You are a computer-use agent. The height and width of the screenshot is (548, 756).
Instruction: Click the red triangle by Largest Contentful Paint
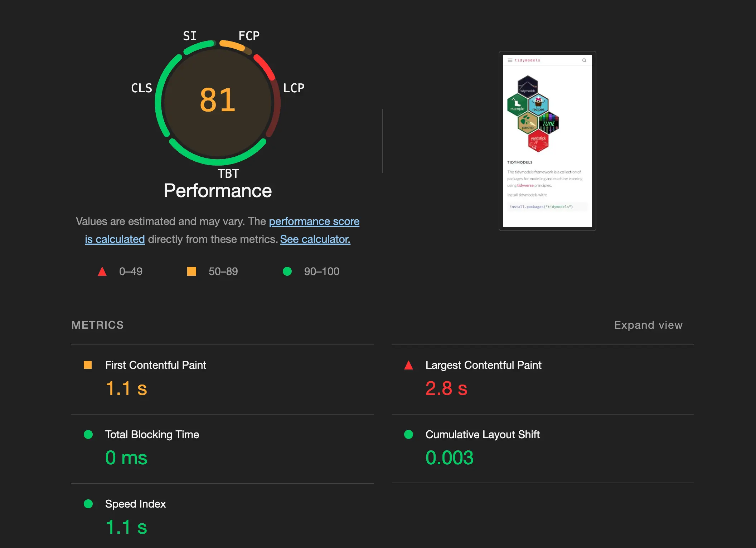[408, 365]
